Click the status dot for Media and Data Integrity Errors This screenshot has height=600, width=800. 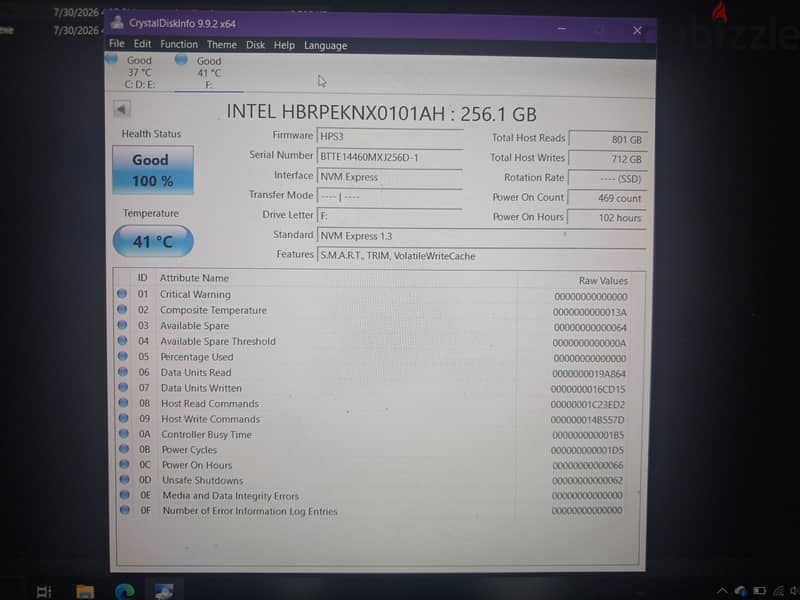(x=124, y=494)
